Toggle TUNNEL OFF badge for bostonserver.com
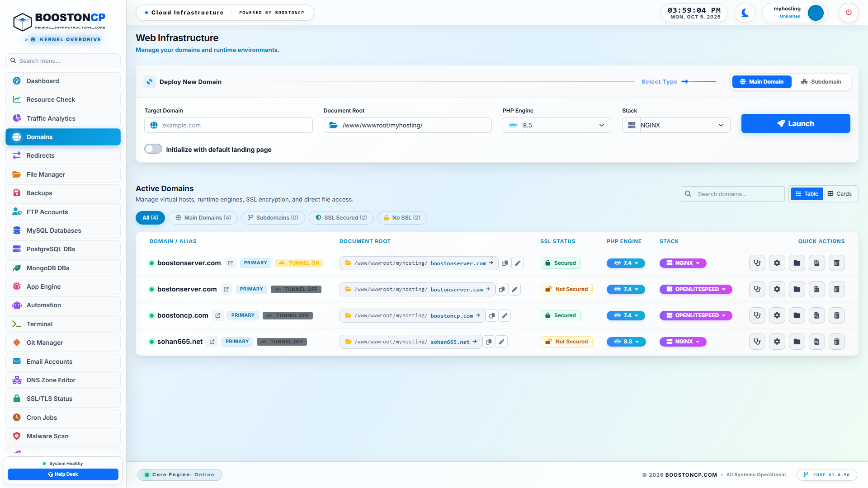The height and width of the screenshot is (488, 868). [296, 289]
